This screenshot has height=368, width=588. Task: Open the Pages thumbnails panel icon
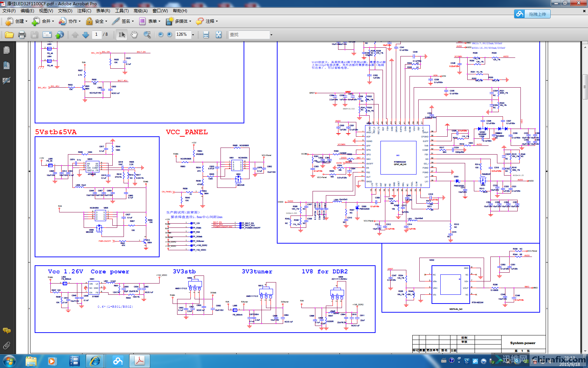(x=6, y=50)
